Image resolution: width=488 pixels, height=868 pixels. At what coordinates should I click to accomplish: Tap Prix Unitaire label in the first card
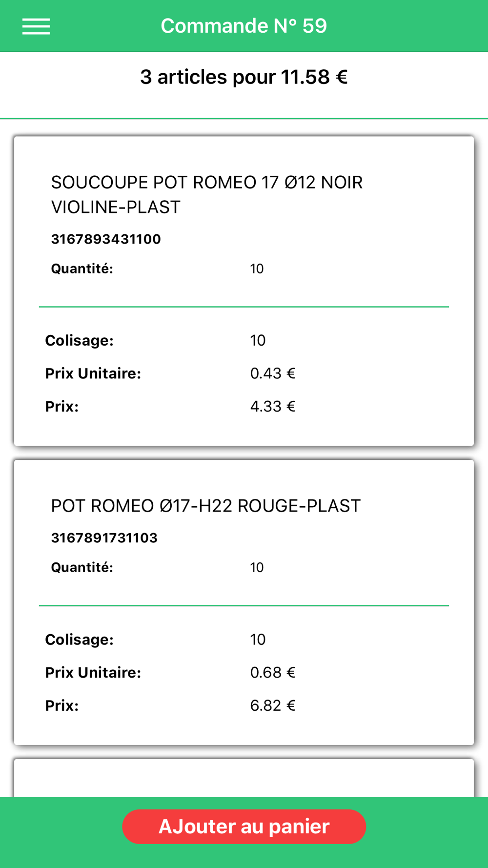93,373
